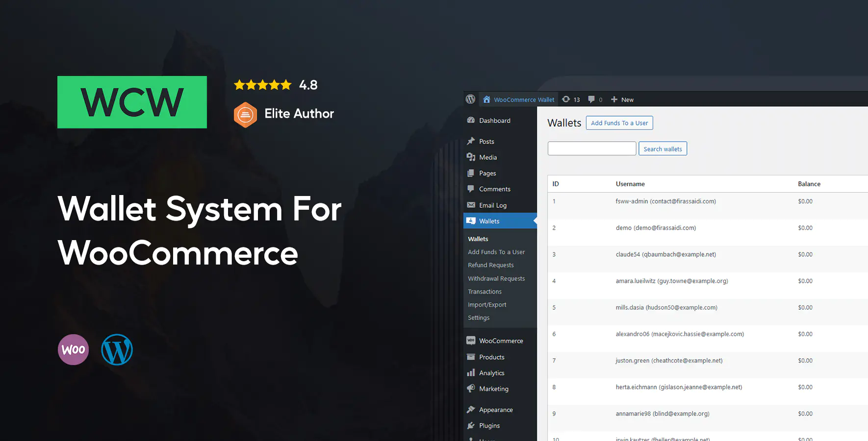The width and height of the screenshot is (868, 441).
Task: Select the Wallets wallet icon in sidebar
Action: pos(471,220)
